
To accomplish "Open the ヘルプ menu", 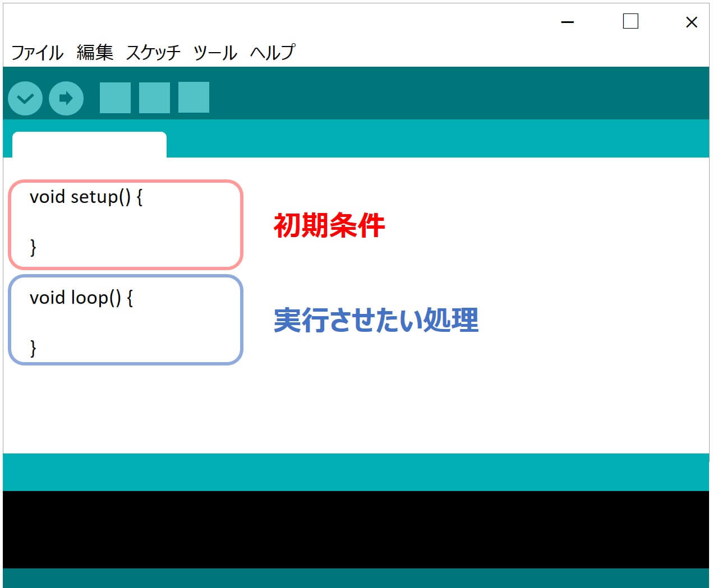I will point(273,52).
